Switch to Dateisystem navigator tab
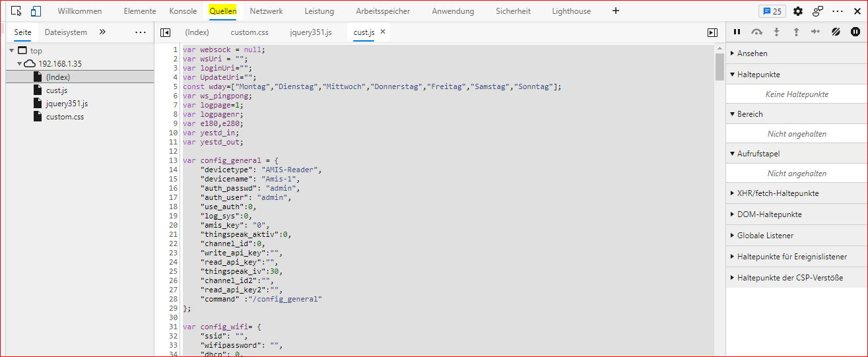 (66, 32)
